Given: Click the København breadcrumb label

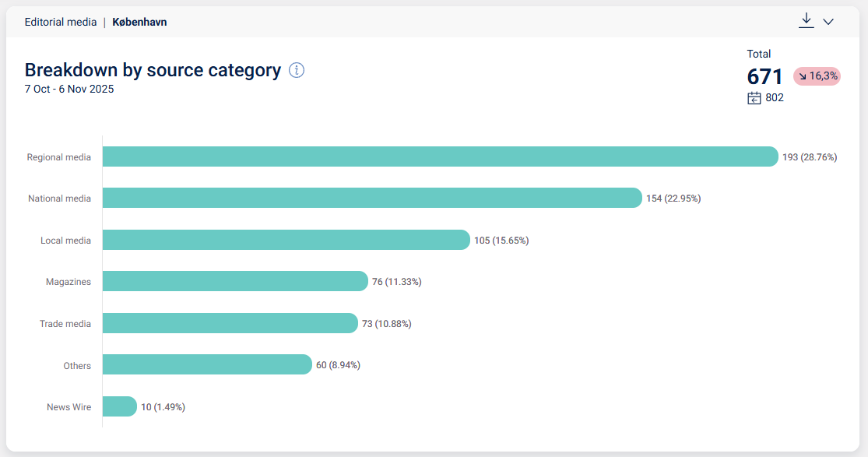Looking at the screenshot, I should pos(139,23).
